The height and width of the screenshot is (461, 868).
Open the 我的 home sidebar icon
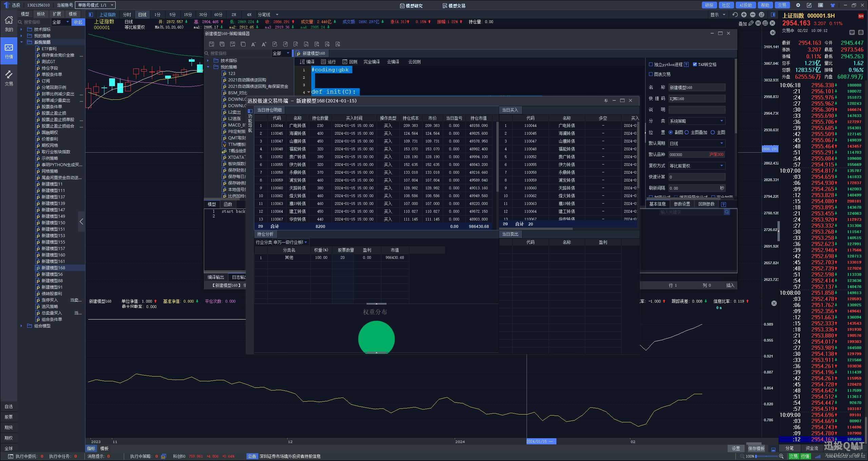coord(9,24)
